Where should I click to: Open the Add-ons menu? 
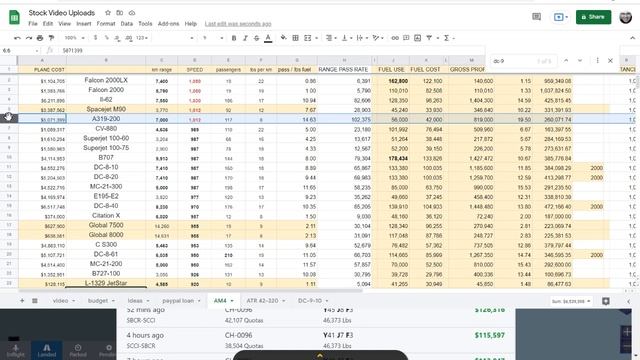(169, 24)
